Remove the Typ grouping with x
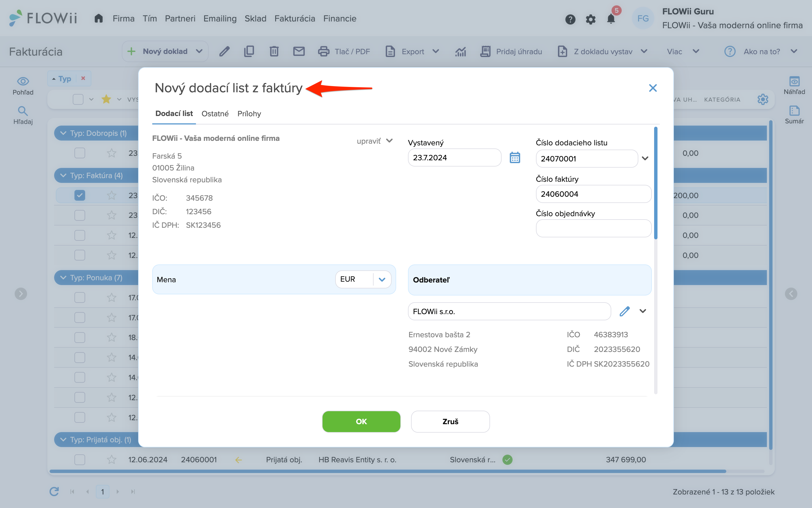This screenshot has width=812, height=508. tap(83, 78)
